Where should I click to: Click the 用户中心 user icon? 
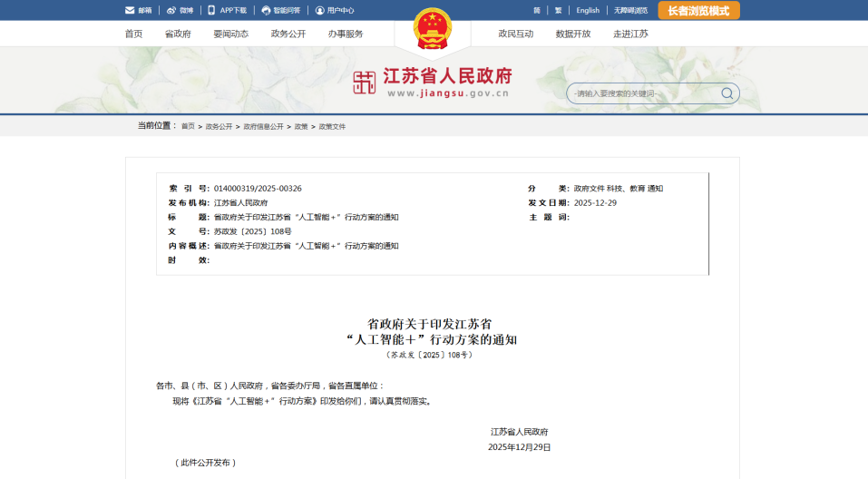click(x=319, y=10)
